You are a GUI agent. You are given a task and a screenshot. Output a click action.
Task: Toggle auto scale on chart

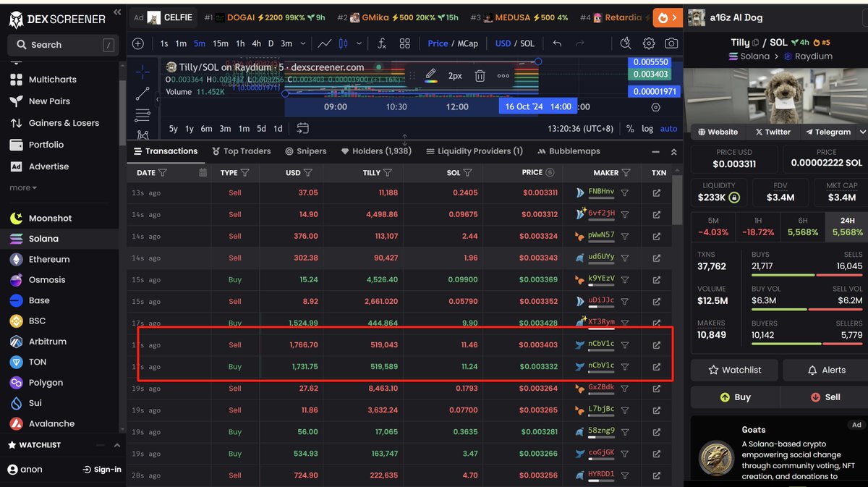(x=669, y=129)
